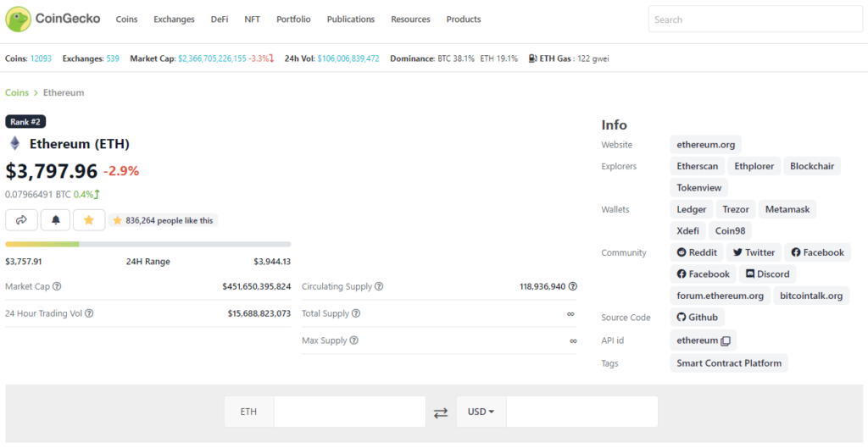The image size is (868, 448).
Task: Open the USD currency dropdown
Action: point(481,412)
